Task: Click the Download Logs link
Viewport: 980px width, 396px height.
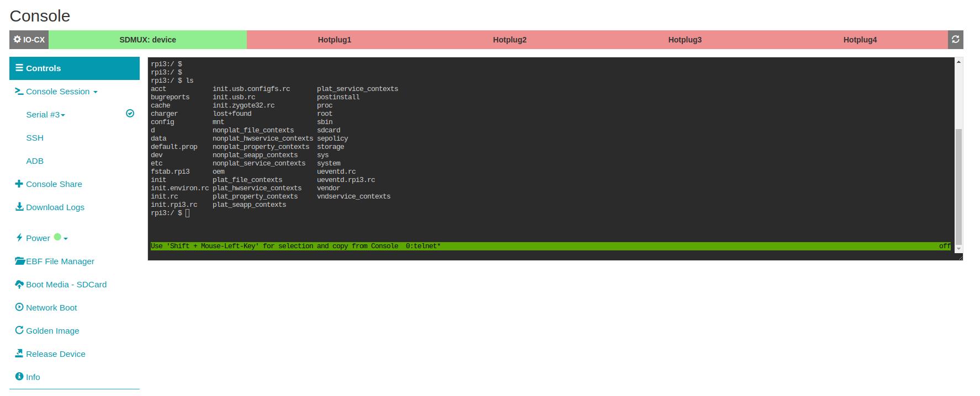Action: coord(55,207)
